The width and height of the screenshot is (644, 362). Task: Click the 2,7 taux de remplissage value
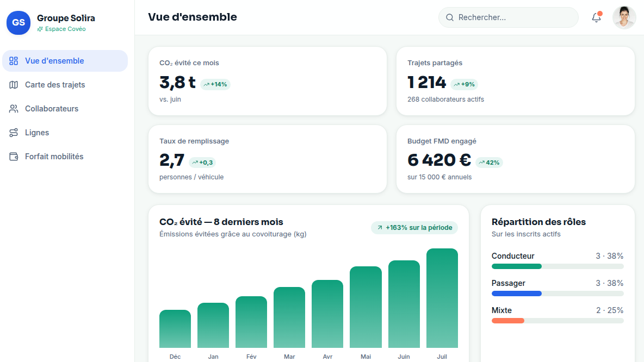pyautogui.click(x=172, y=160)
